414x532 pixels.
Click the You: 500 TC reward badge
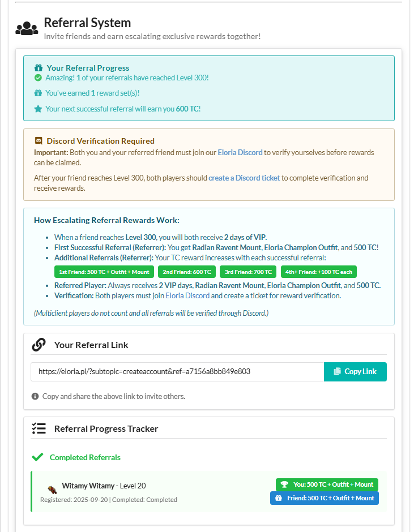(x=327, y=484)
